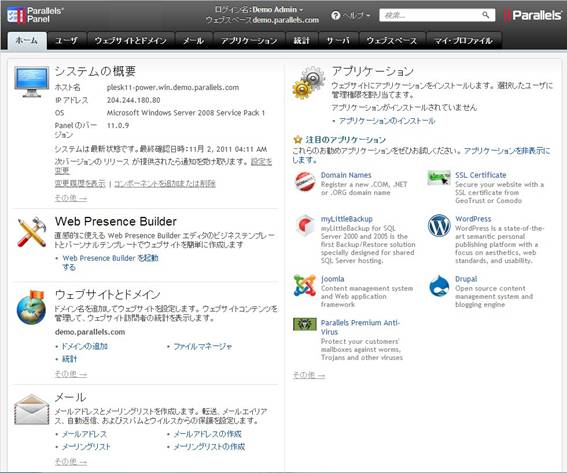Click the WordPress logo icon

(439, 225)
